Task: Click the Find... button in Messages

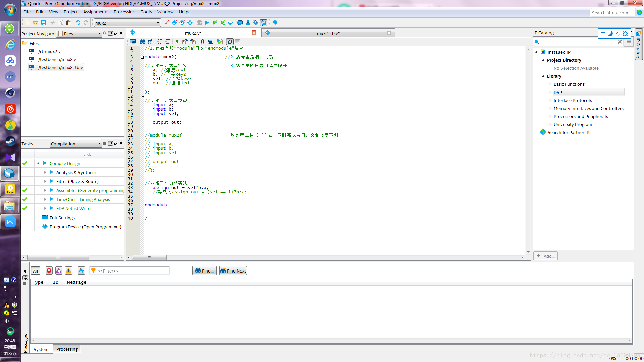Action: 204,271
